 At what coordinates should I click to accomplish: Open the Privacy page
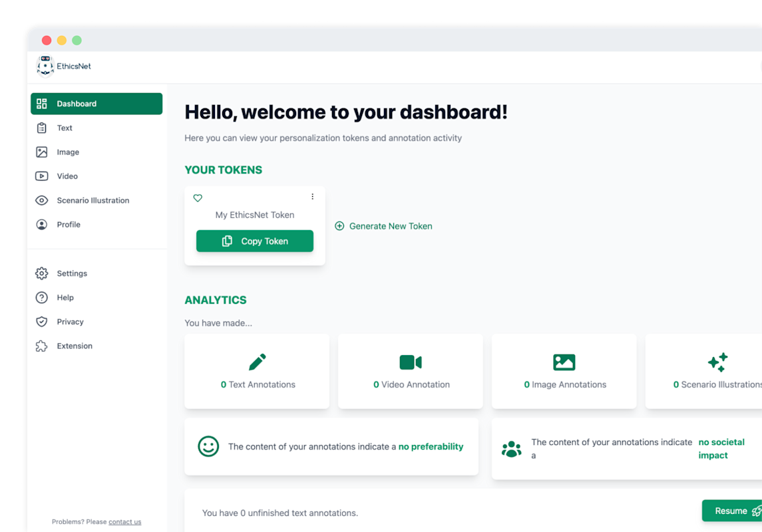(x=71, y=321)
